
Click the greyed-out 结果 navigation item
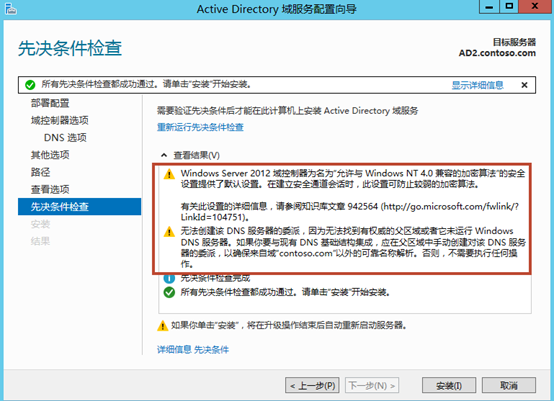click(x=40, y=241)
